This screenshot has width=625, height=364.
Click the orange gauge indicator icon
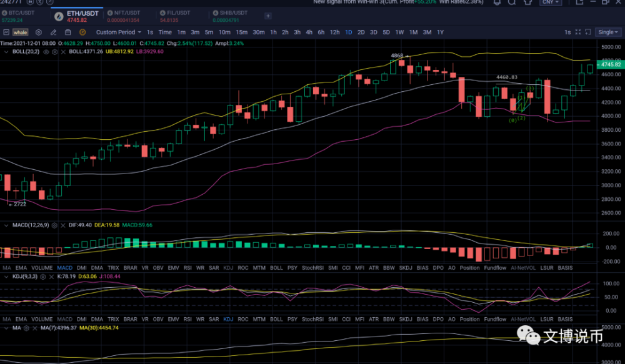[82, 32]
